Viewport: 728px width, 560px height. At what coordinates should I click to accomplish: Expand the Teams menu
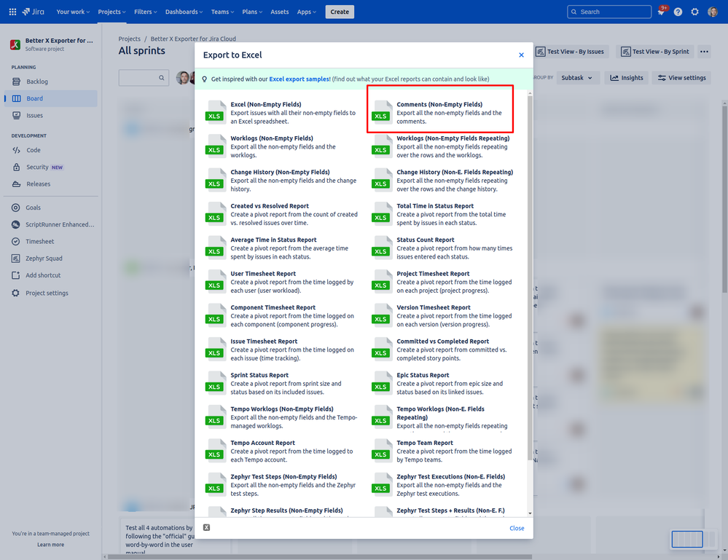[x=222, y=12]
